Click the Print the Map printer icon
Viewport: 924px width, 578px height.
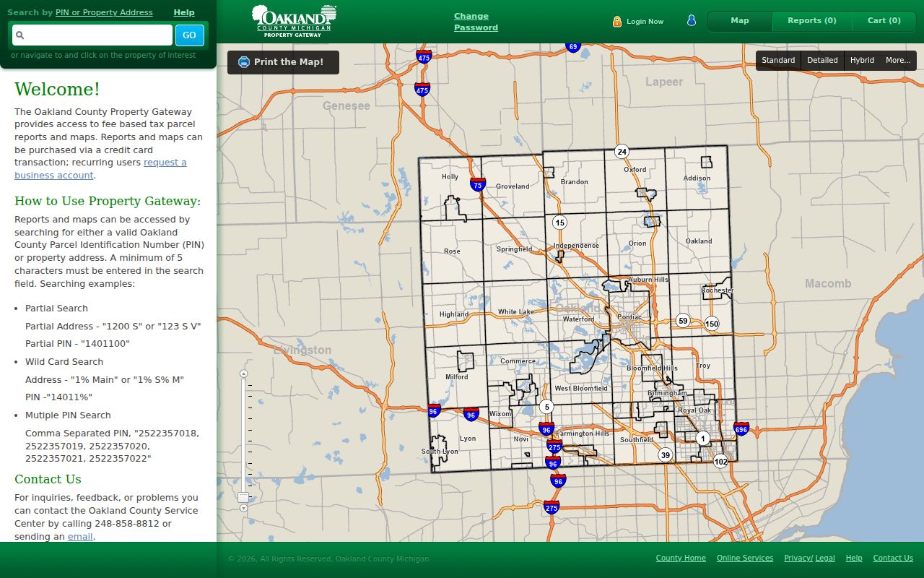[244, 62]
